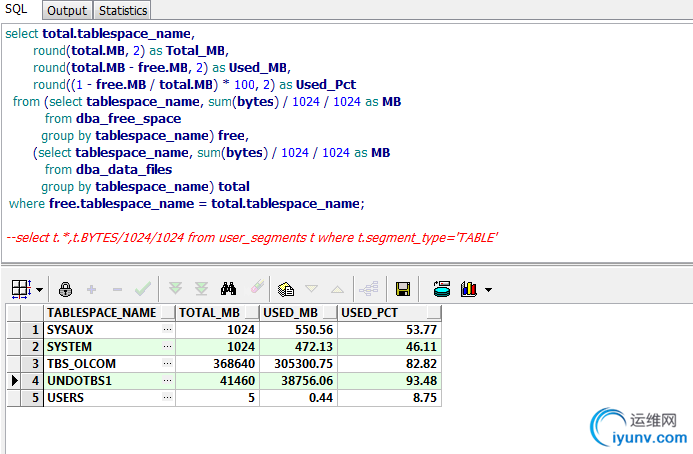693x454 pixels.
Task: Click the 305300.75 used MB cell
Action: (298, 364)
